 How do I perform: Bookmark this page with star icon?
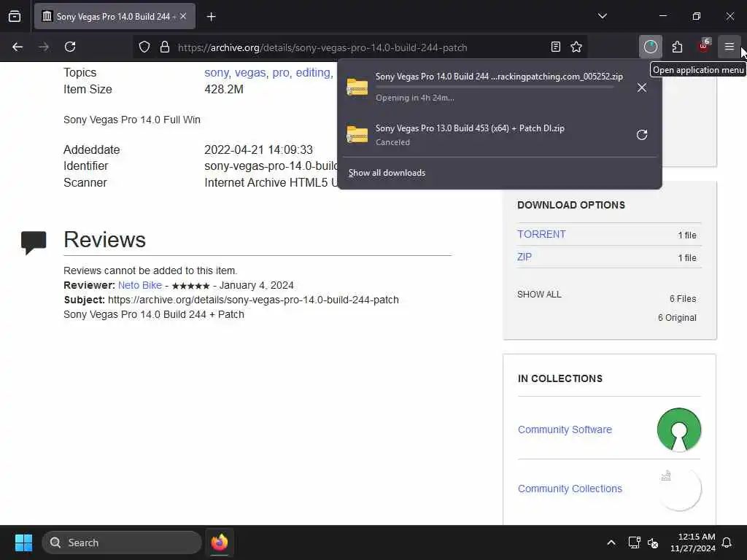(576, 47)
